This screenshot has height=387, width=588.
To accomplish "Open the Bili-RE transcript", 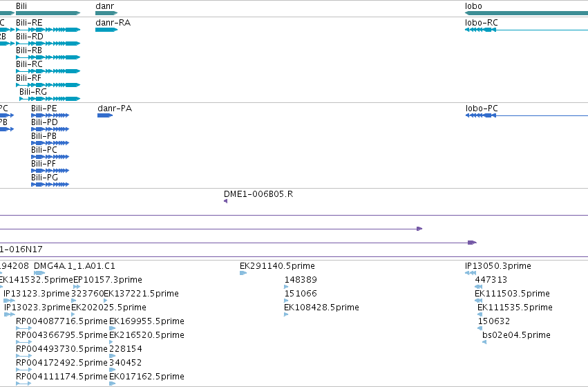I will pos(48,30).
